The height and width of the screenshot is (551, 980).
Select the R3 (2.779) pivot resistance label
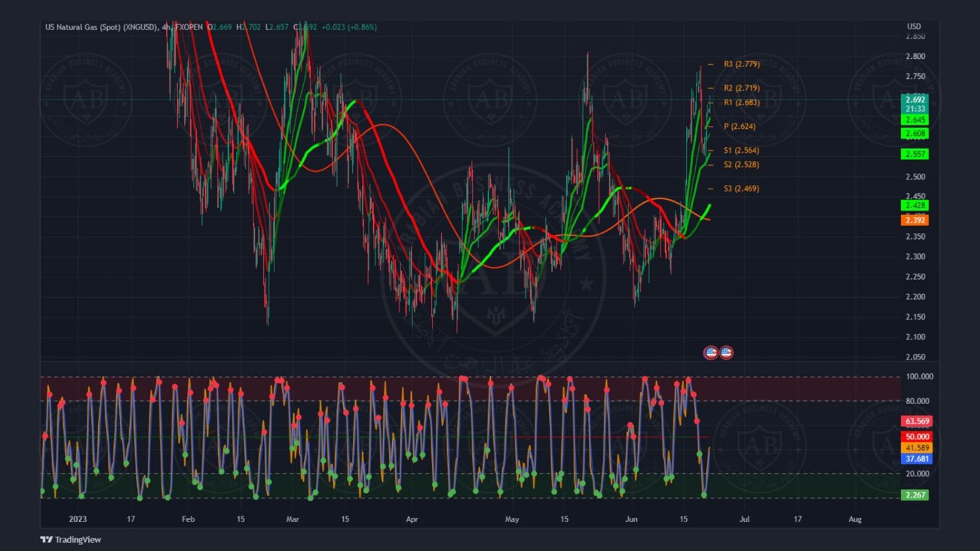coord(741,64)
